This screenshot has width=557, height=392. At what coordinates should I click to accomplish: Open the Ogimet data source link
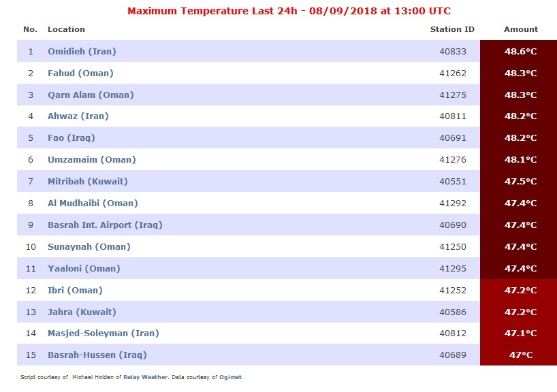coord(230,377)
